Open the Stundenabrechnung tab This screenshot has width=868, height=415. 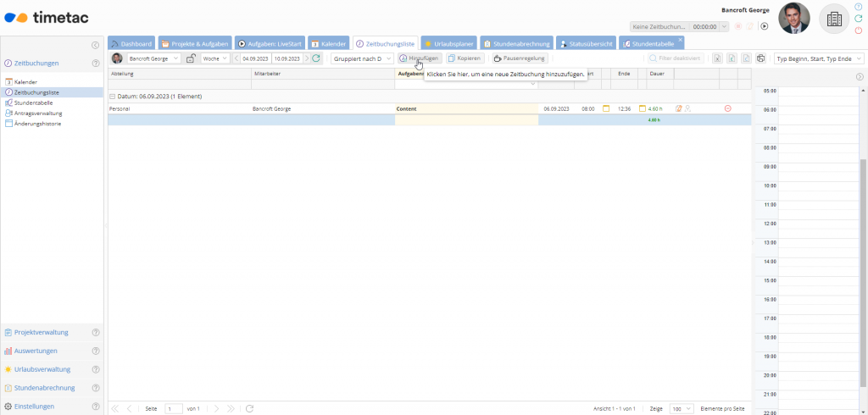click(x=516, y=43)
